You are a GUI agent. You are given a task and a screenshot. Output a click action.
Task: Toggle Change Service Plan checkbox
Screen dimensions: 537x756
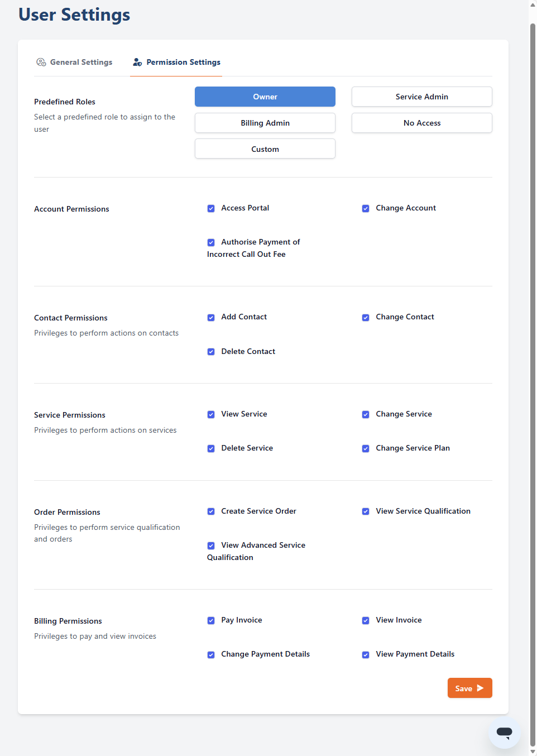[366, 448]
